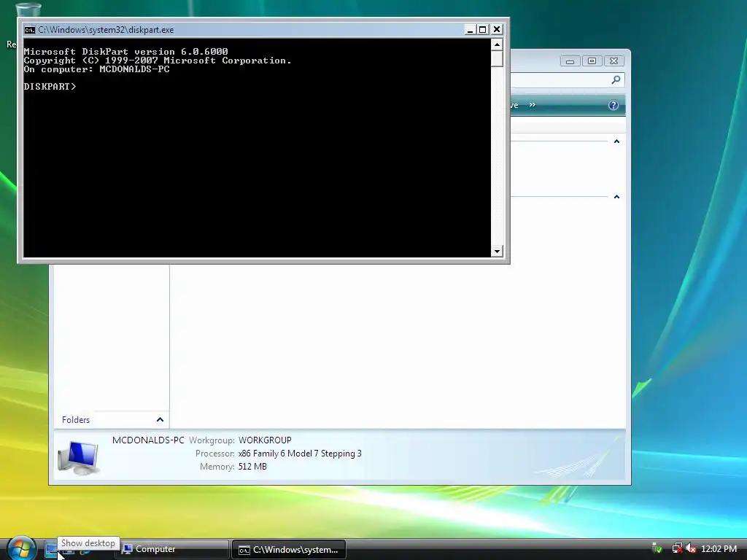Click the 512 MB memory value
This screenshot has height=560, width=747.
[x=252, y=467]
